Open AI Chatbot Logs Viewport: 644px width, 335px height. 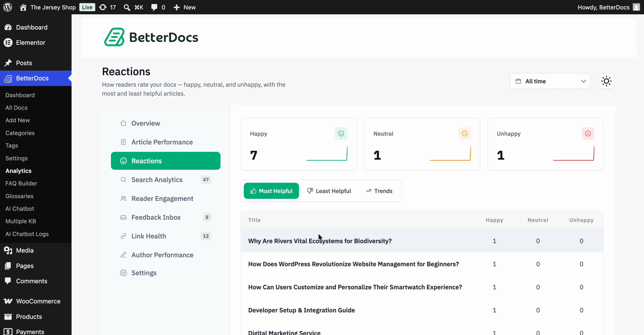tap(27, 234)
